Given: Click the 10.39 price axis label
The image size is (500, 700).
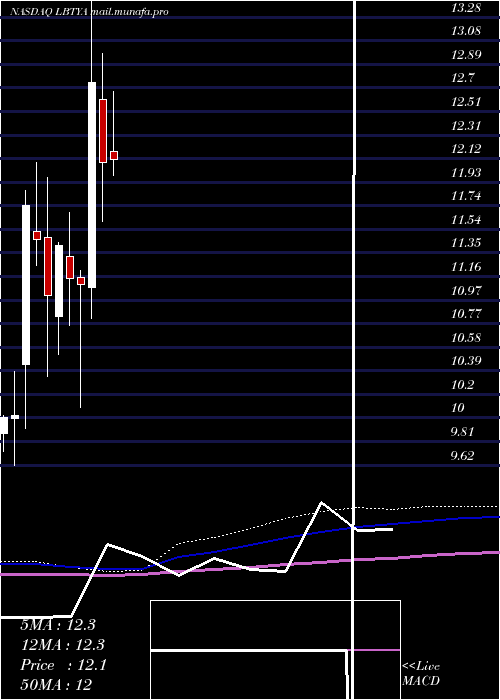Looking at the screenshot, I should point(466,361).
